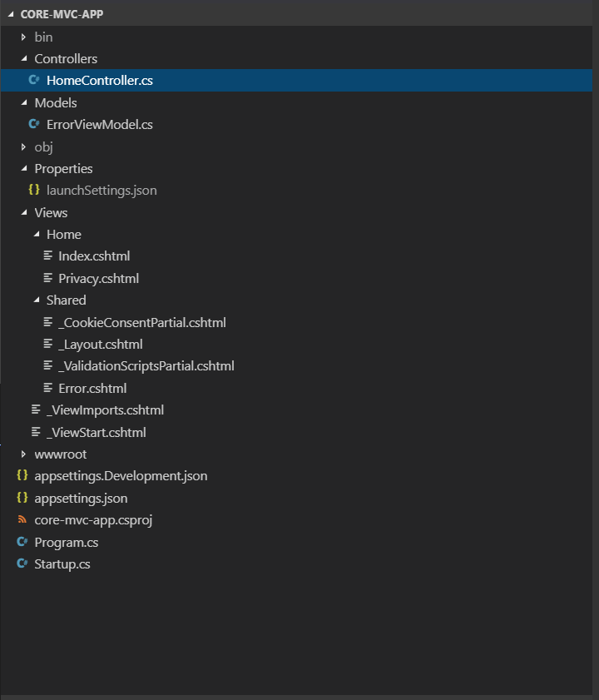Click the C# icon beside Startup.cs
599x700 pixels.
22,564
